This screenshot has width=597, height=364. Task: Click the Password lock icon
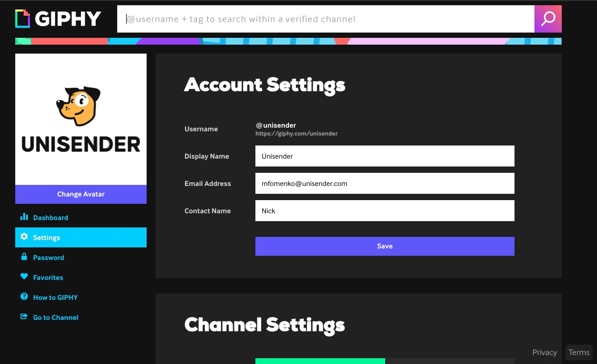click(24, 257)
